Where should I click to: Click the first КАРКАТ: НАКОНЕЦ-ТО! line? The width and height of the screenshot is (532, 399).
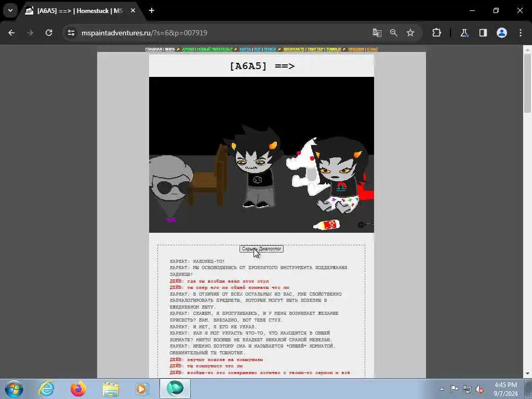click(x=197, y=261)
